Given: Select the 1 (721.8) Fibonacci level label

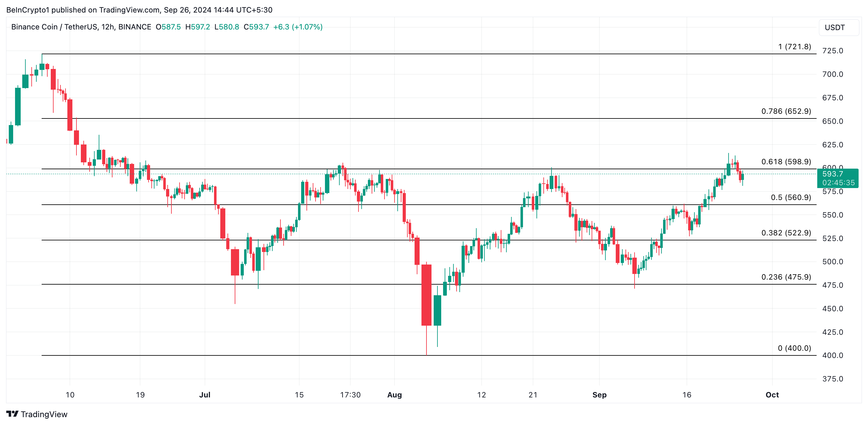Looking at the screenshot, I should [x=794, y=47].
